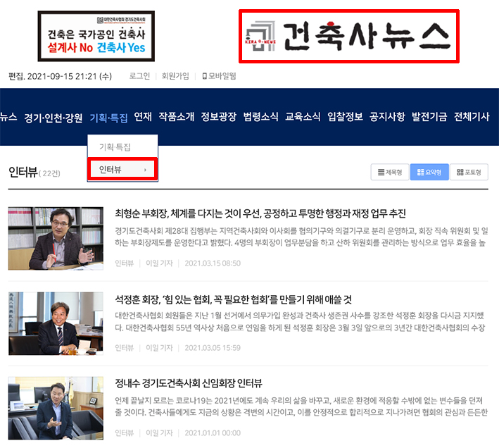Image resolution: width=499 pixels, height=448 pixels.
Task: Open article titled 최형순 부회장, 체계를 다지는 것이 우선
Action: pos(260,213)
